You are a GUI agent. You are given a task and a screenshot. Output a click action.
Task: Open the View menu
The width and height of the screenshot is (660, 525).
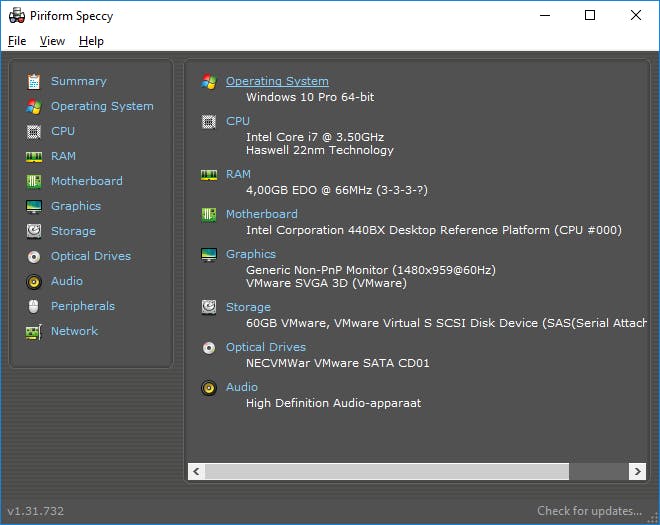pyautogui.click(x=52, y=41)
